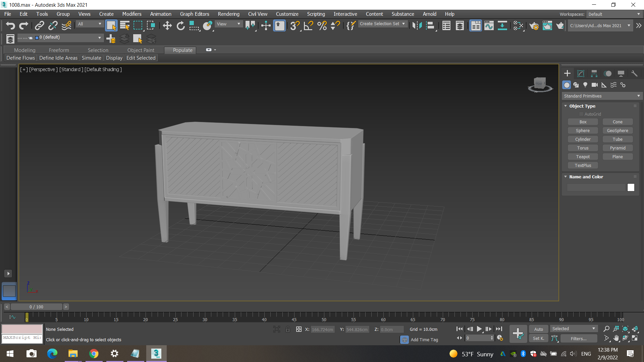Click the white object color swatch
Screen dimensions: 644x362
pyautogui.click(x=631, y=188)
